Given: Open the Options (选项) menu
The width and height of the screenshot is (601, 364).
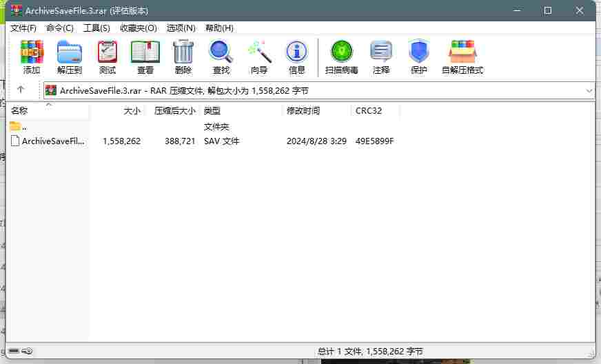Looking at the screenshot, I should [181, 28].
